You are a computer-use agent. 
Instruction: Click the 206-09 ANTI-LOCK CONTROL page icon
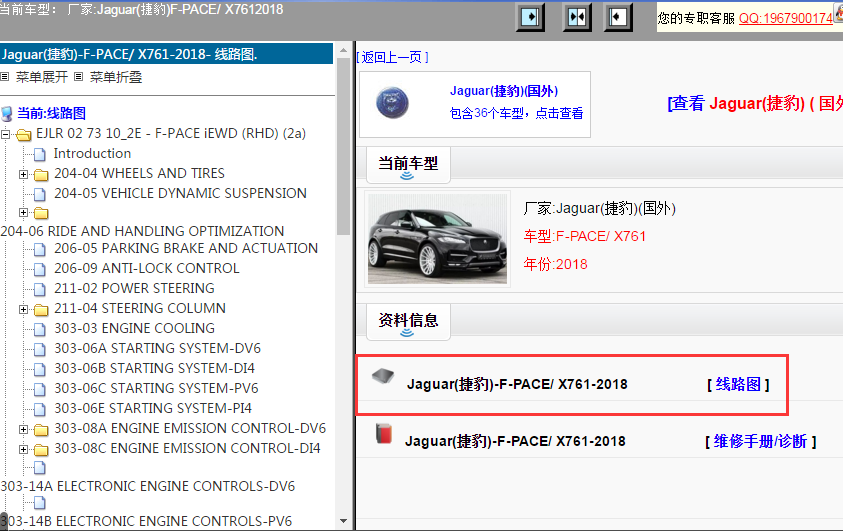pos(40,269)
